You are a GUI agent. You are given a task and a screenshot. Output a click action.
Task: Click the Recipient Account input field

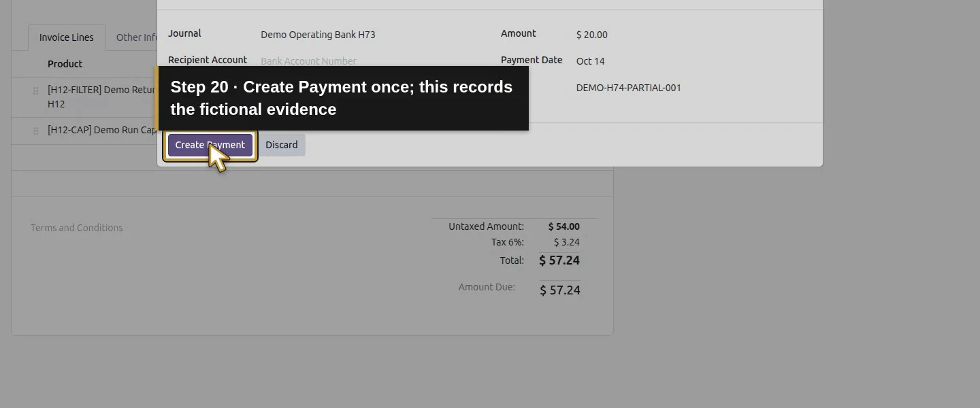[x=308, y=61]
